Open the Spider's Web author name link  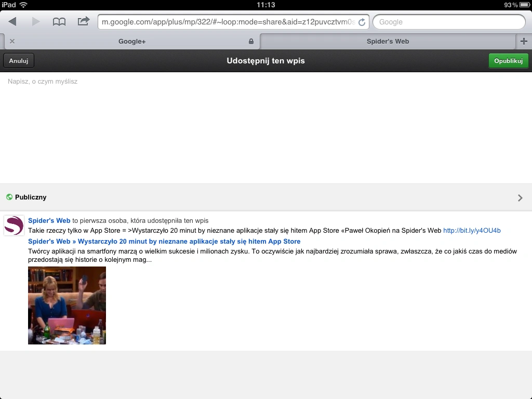(49, 220)
